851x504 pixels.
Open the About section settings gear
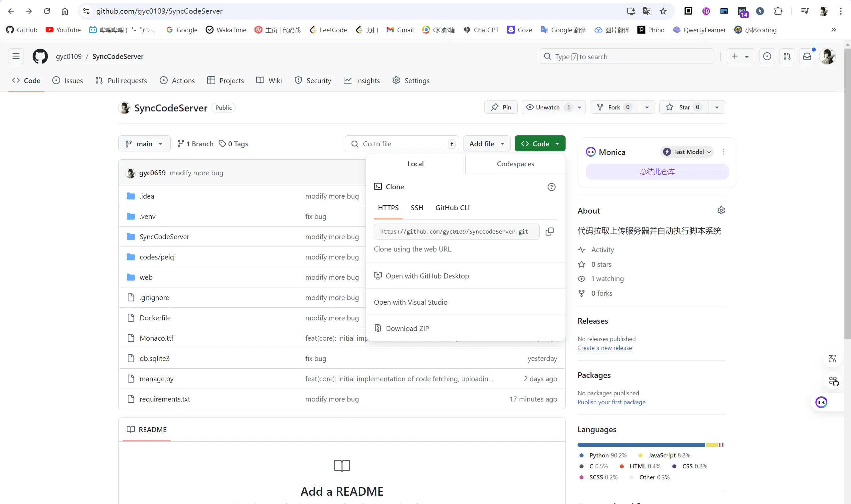click(721, 211)
